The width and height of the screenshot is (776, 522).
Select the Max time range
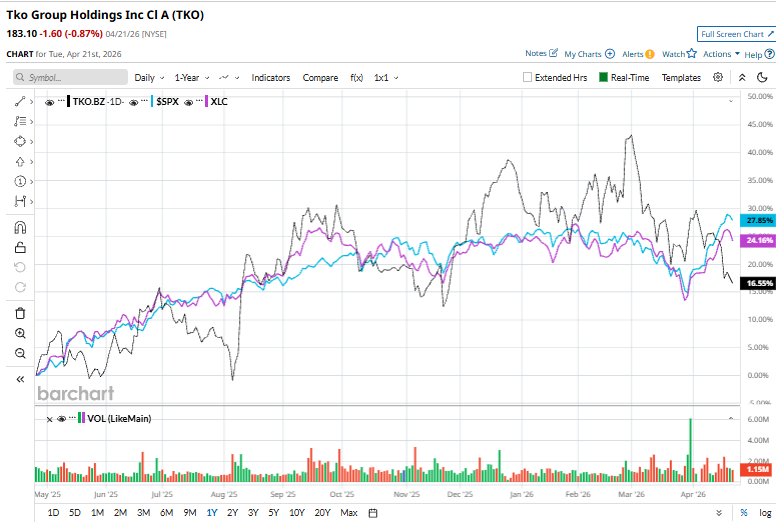pyautogui.click(x=349, y=513)
